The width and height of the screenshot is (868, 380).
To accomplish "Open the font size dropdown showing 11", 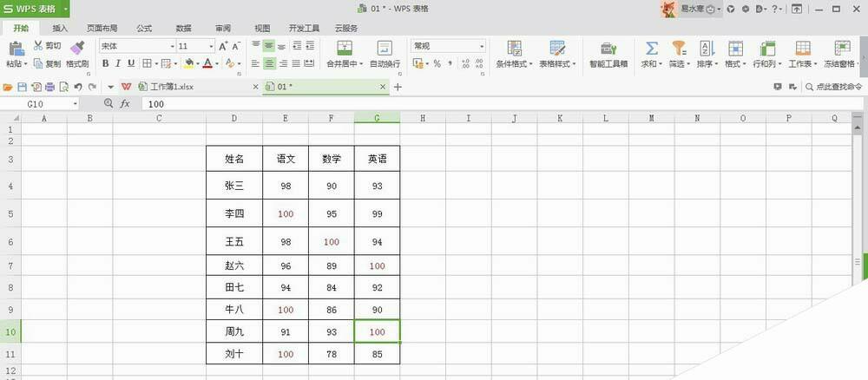I will coord(211,47).
